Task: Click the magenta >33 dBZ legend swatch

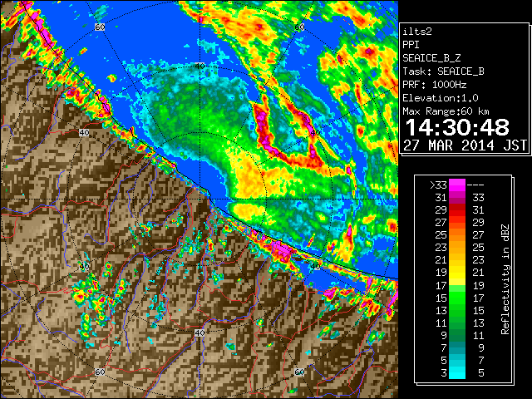Action: (457, 185)
